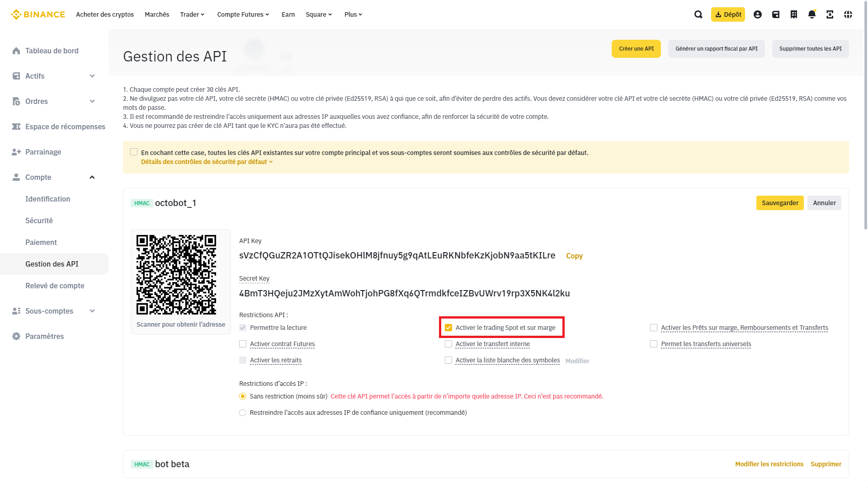Click the octobot_1 QR code image

176,275
